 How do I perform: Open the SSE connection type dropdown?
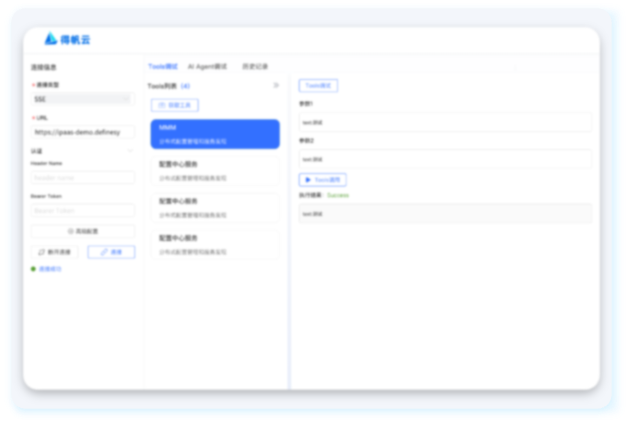point(82,99)
